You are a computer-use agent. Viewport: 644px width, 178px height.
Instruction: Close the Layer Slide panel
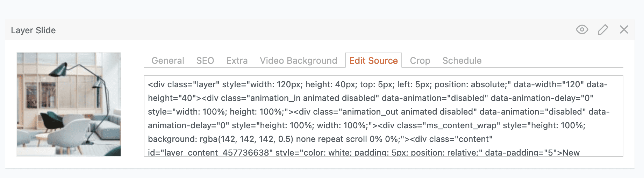624,30
